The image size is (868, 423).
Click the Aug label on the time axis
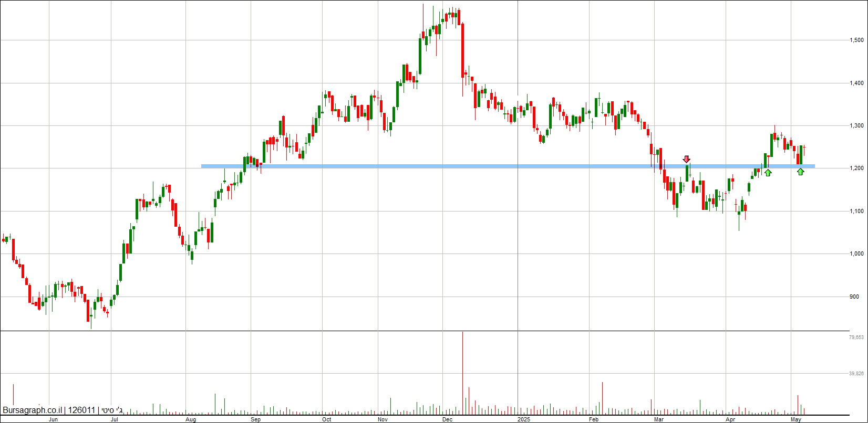click(x=191, y=420)
